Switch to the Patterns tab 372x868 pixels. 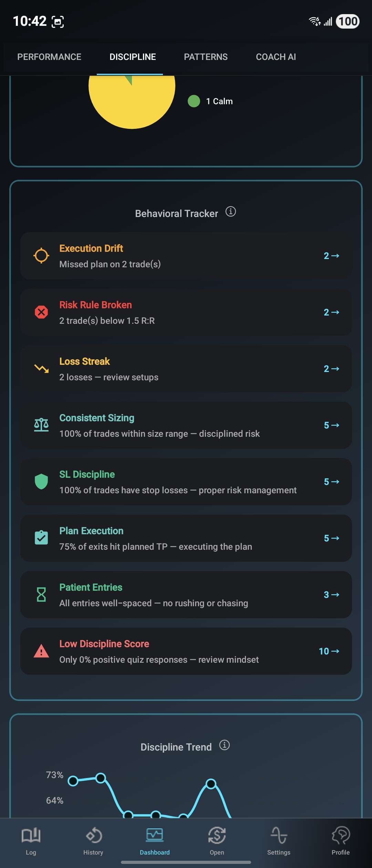206,56
